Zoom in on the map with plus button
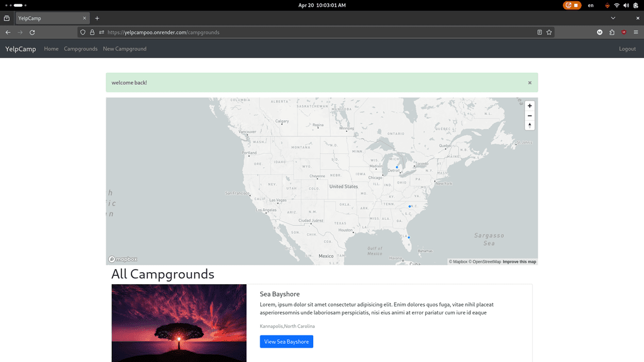This screenshot has height=362, width=644. coord(530,106)
